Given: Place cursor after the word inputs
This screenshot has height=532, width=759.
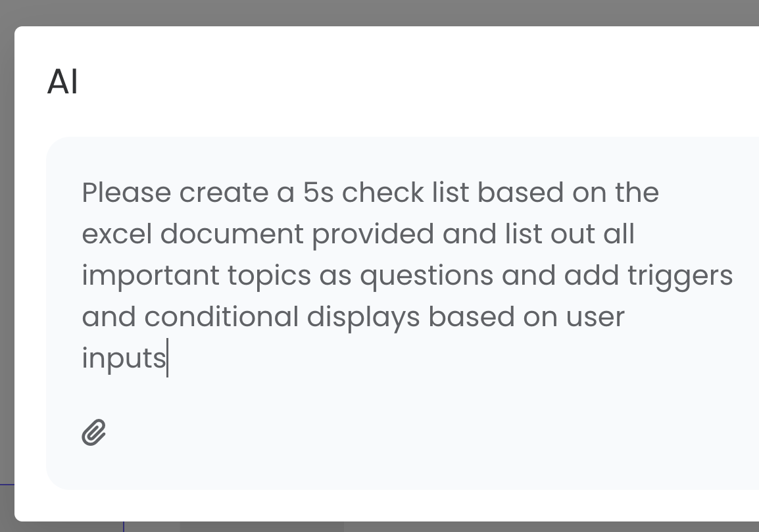Looking at the screenshot, I should (x=168, y=358).
